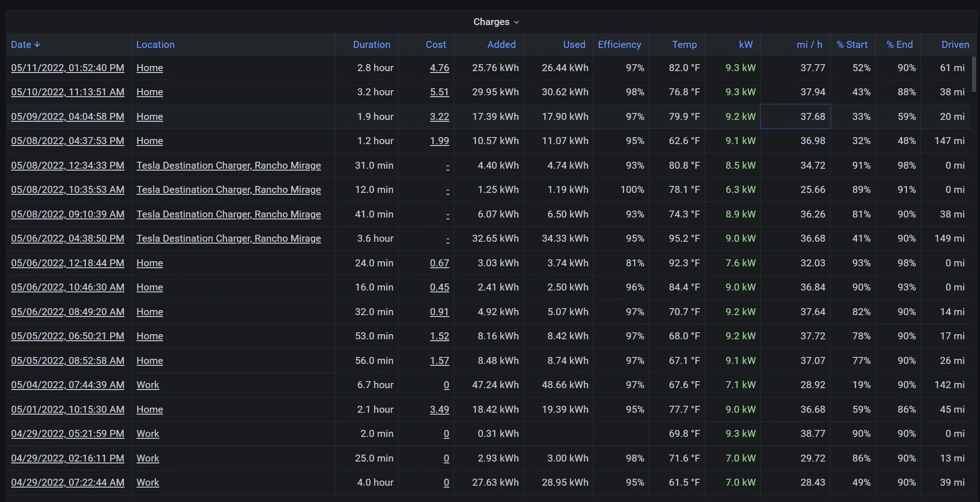Select the 37.68 mi/h cell

tap(795, 117)
